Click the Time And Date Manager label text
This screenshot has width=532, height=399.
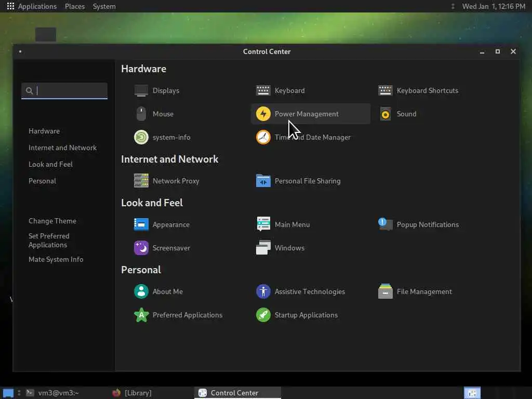pyautogui.click(x=312, y=137)
